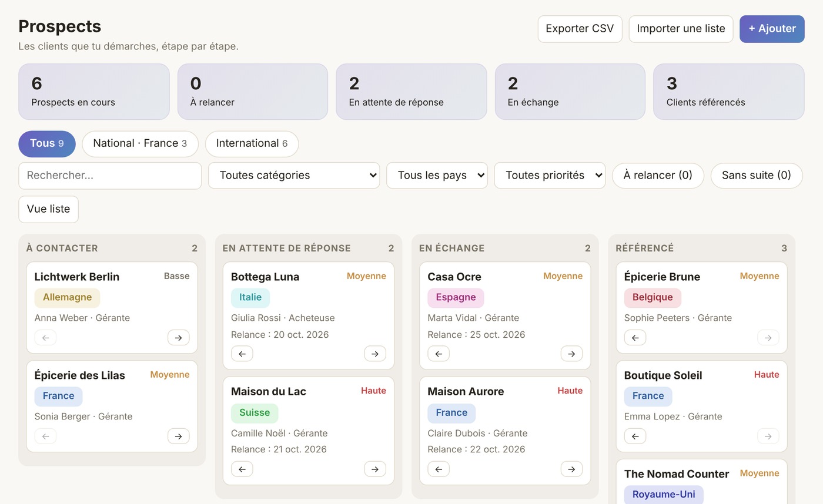The image size is (823, 504).
Task: Switch to Vue liste
Action: [48, 209]
